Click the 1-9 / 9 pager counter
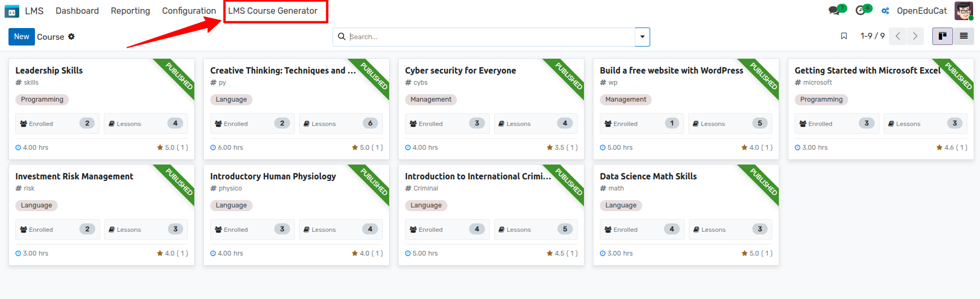The height and width of the screenshot is (299, 980). tap(873, 36)
